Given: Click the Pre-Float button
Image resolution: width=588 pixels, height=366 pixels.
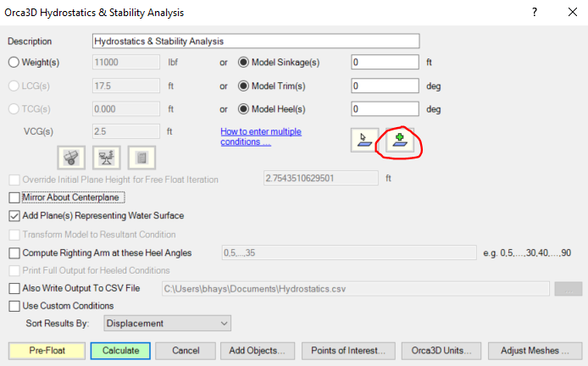Looking at the screenshot, I should pyautogui.click(x=47, y=351).
